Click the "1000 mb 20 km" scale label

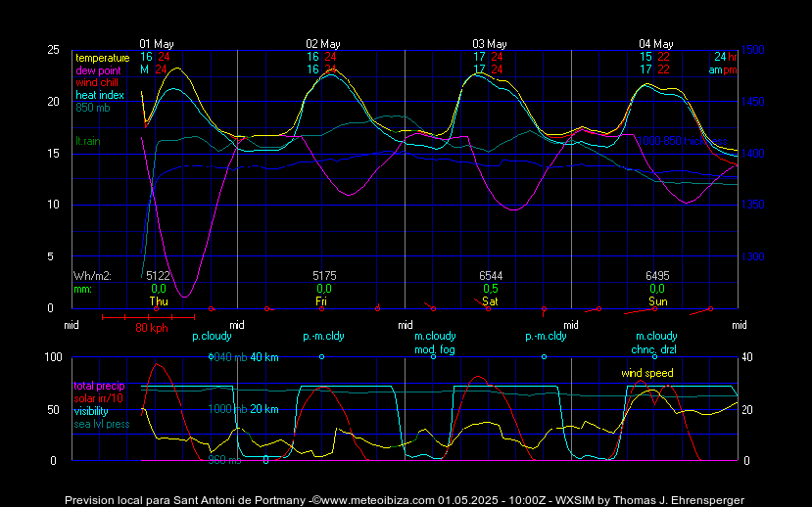243,409
